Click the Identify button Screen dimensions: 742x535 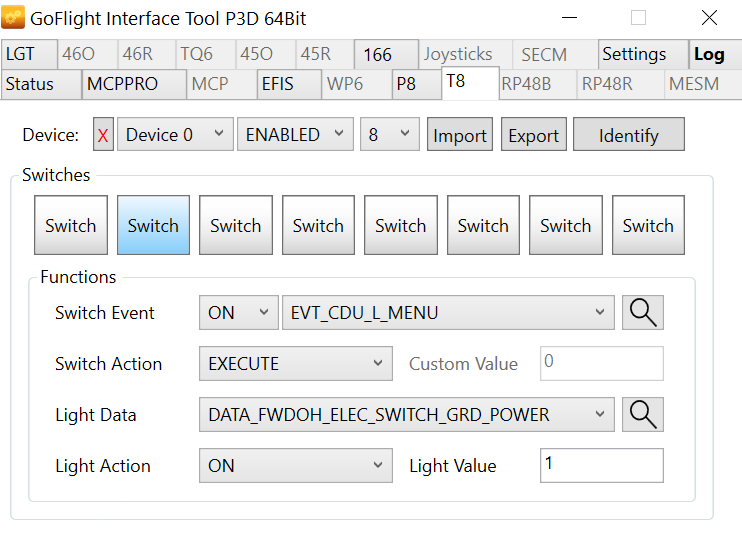tap(628, 135)
